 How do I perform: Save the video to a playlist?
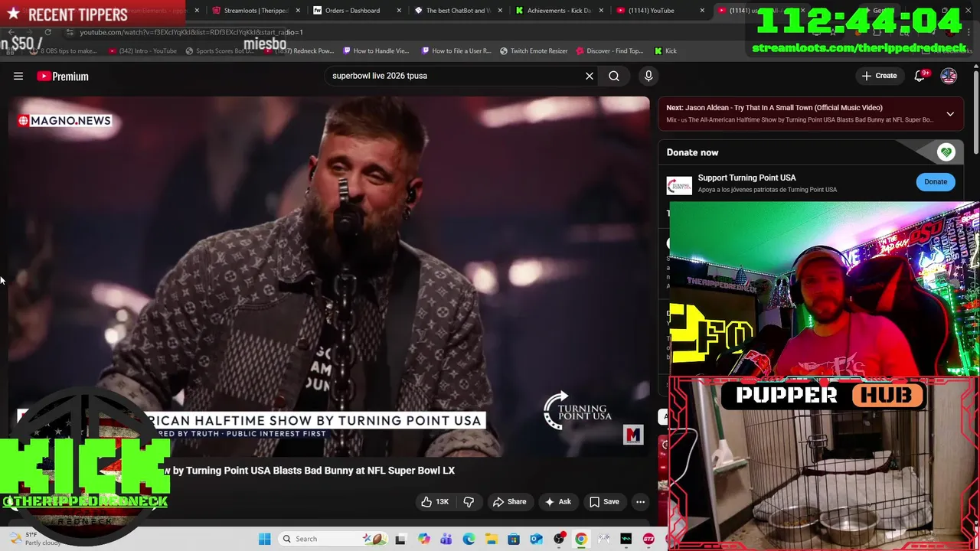tap(604, 502)
